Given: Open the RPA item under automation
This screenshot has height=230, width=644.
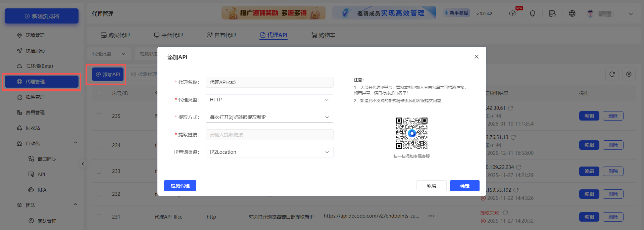Looking at the screenshot, I should click(x=42, y=190).
